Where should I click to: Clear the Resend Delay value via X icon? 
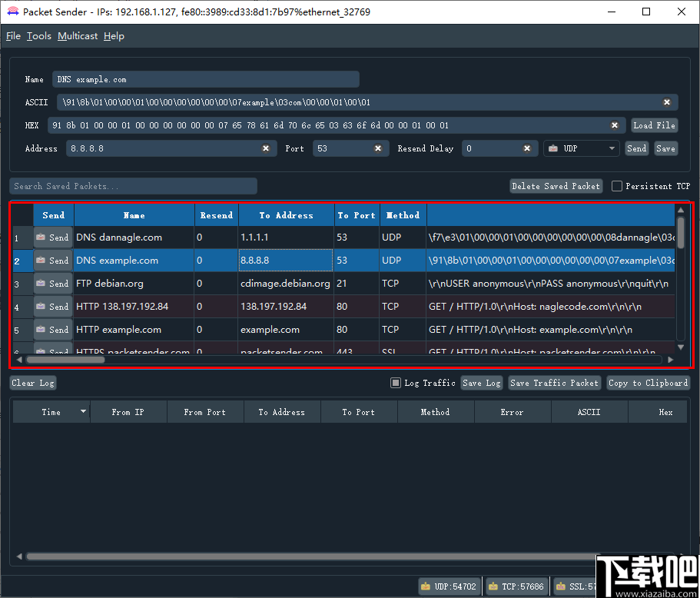(x=526, y=148)
